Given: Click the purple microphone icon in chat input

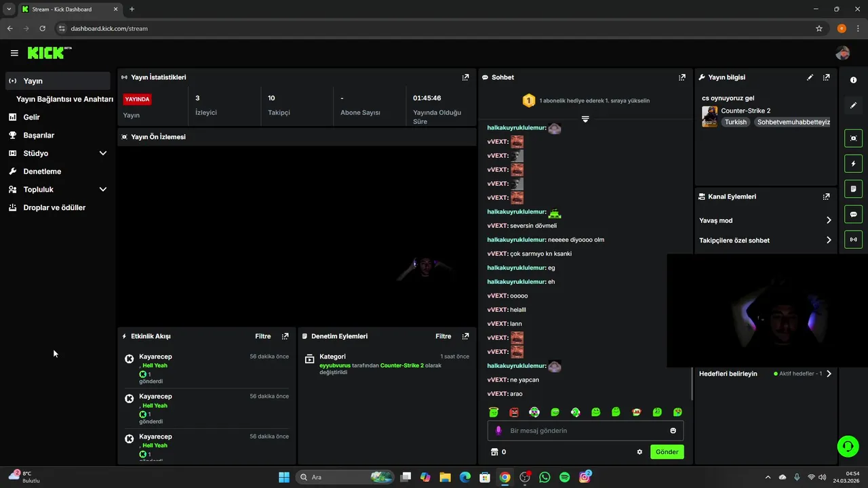Looking at the screenshot, I should click(498, 430).
